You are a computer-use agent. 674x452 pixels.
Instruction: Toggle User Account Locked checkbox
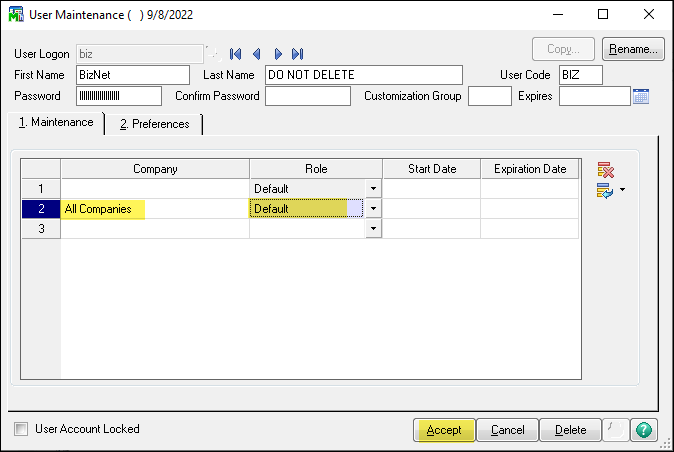click(x=21, y=429)
